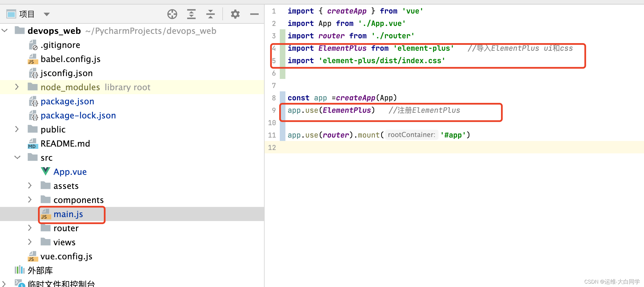Click the MD icon of README.md
Image resolution: width=644 pixels, height=287 pixels.
coord(33,144)
